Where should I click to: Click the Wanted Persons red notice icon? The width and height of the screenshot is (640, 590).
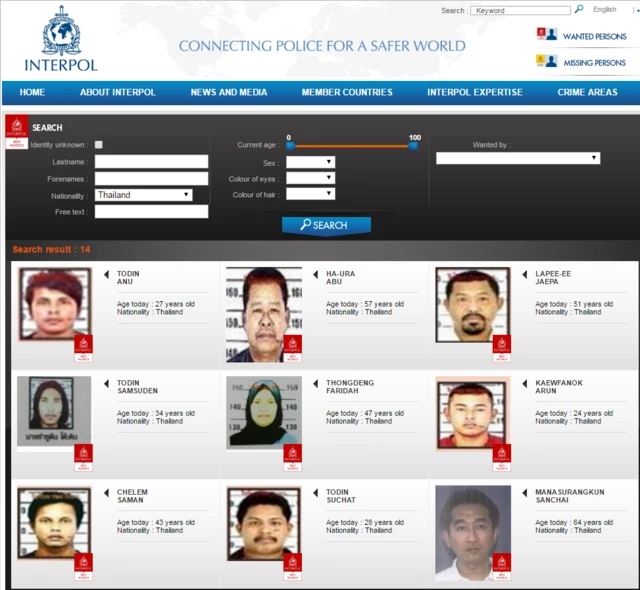click(x=546, y=35)
